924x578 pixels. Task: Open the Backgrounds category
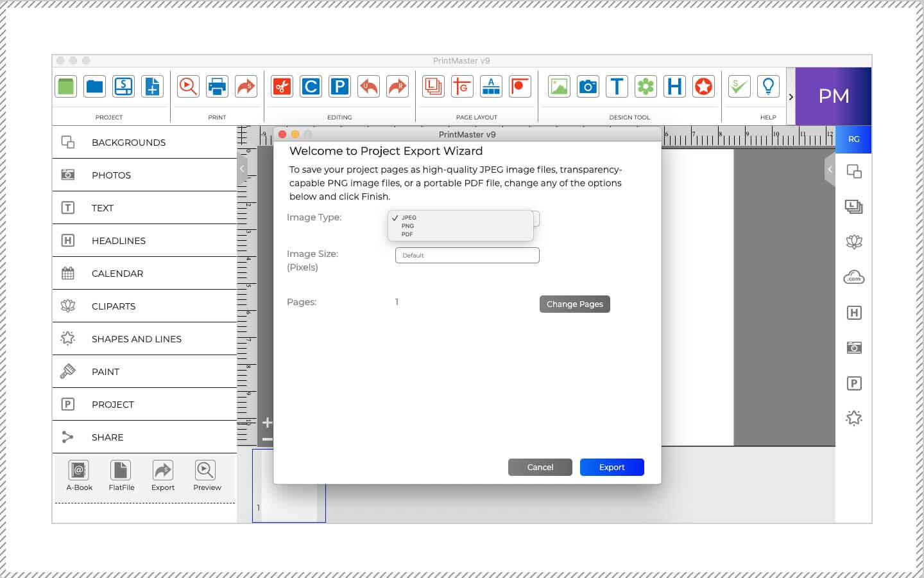144,142
